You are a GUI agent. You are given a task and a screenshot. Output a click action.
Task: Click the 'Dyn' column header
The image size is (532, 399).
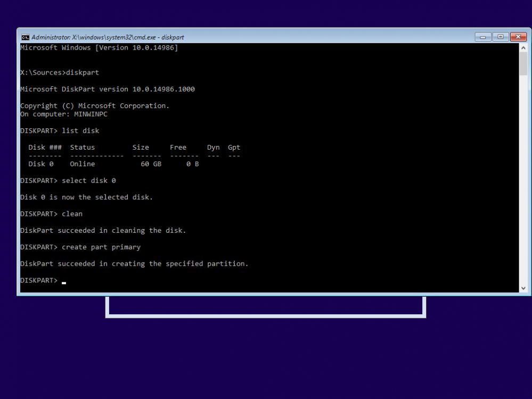214,148
